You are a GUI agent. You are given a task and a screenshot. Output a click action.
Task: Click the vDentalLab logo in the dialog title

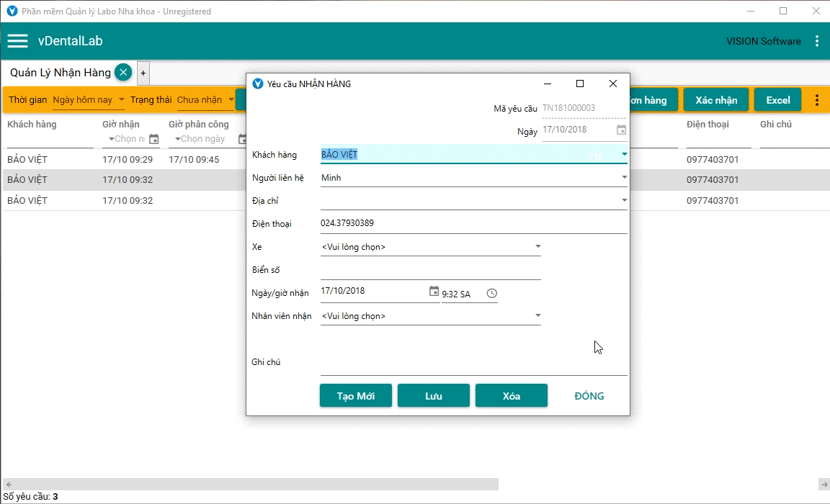258,84
